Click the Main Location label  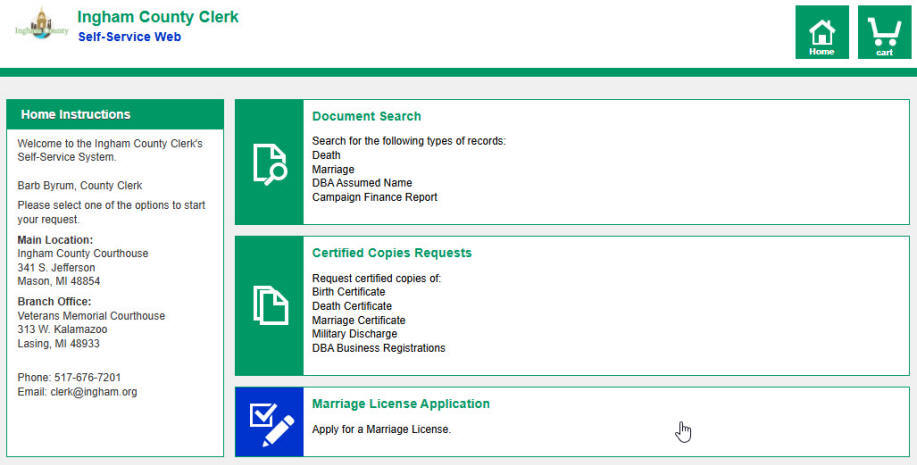pos(55,240)
